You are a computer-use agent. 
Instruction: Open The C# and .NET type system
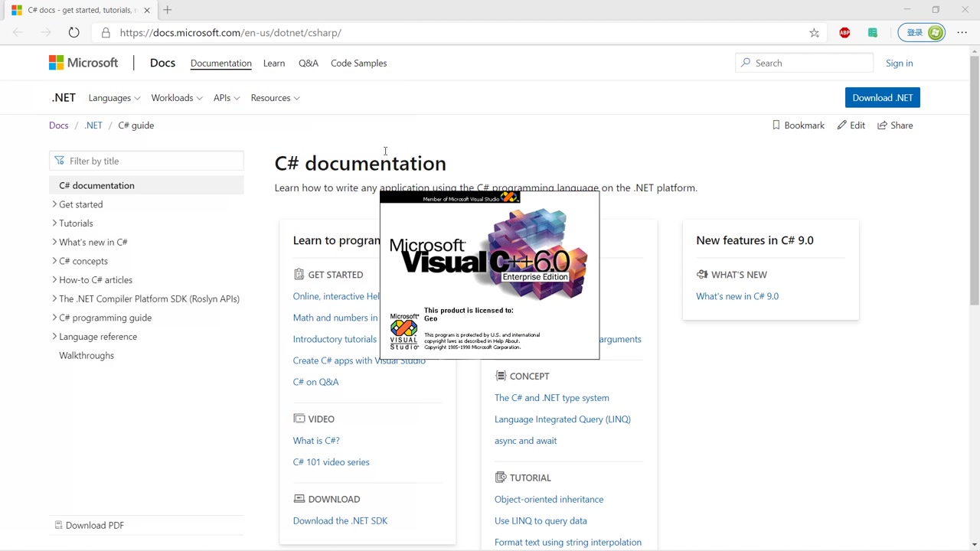point(552,398)
